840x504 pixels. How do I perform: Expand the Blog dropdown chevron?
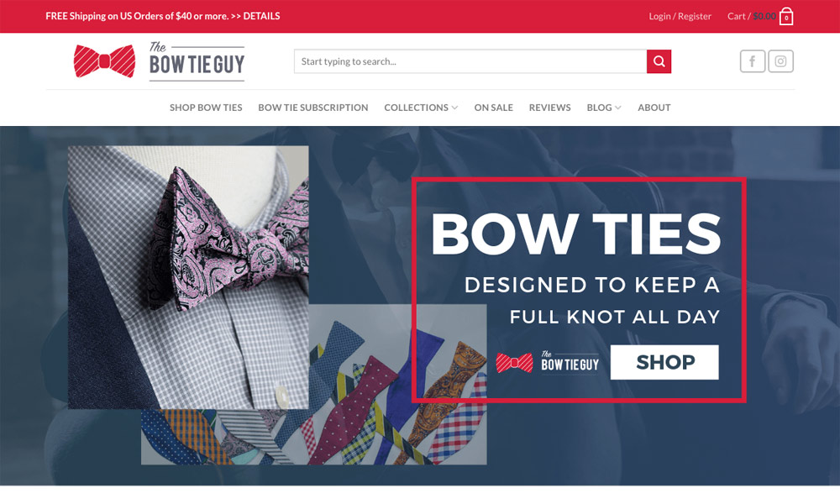[617, 108]
